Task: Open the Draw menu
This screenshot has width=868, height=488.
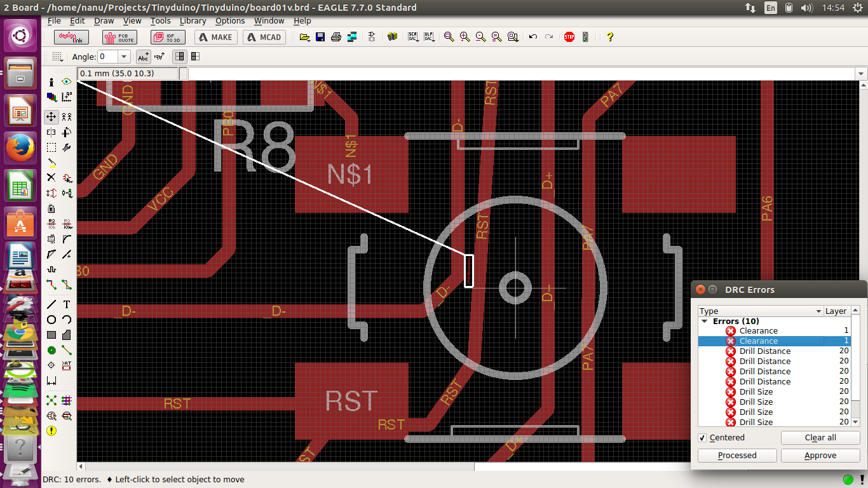Action: tap(104, 21)
